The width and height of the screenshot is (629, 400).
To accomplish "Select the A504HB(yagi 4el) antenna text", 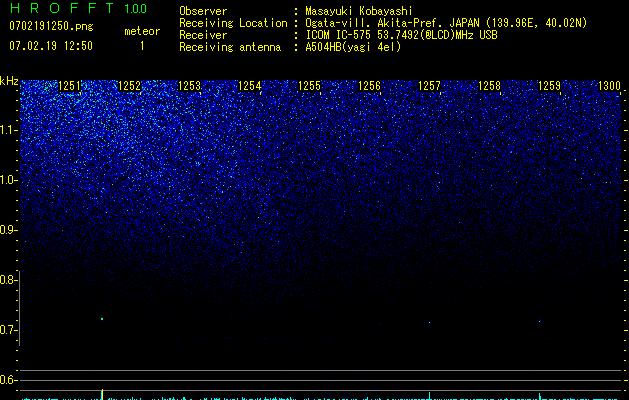I will pyautogui.click(x=353, y=47).
